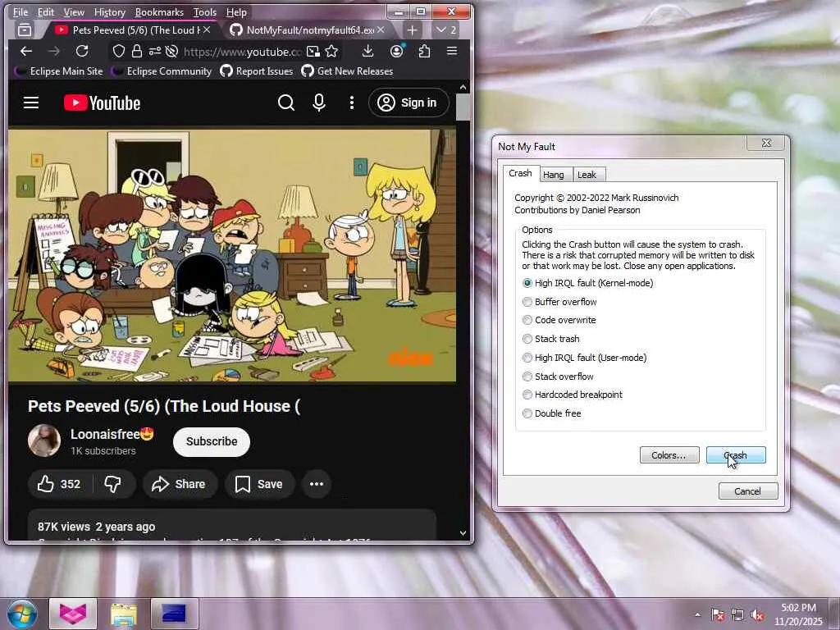The width and height of the screenshot is (840, 630).
Task: Open the tab overview icon beside tabs
Action: coord(25,30)
